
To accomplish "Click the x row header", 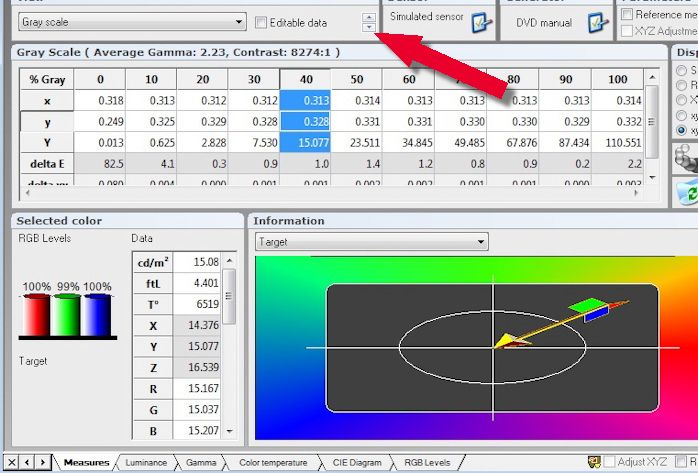I will click(x=47, y=101).
